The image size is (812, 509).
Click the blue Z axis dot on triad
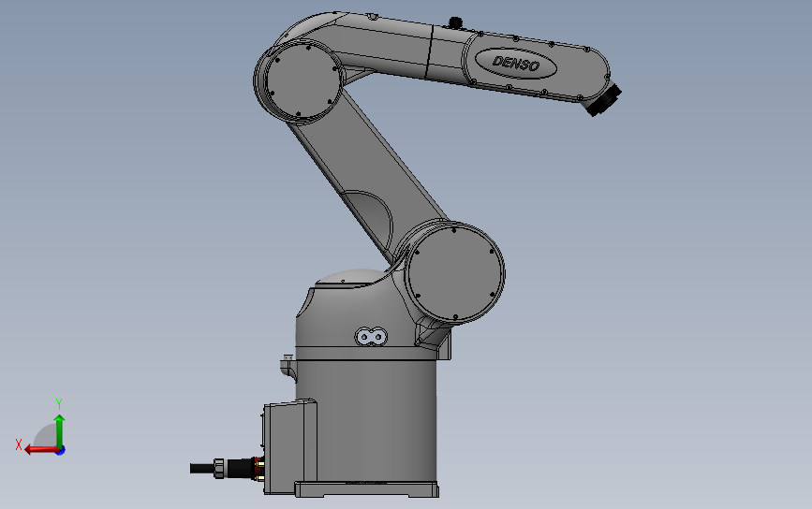pyautogui.click(x=61, y=451)
